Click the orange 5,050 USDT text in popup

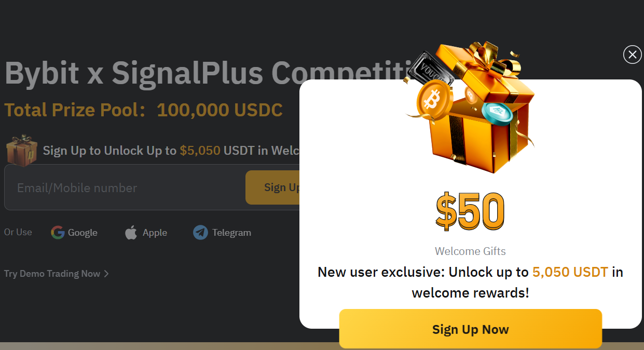(570, 272)
